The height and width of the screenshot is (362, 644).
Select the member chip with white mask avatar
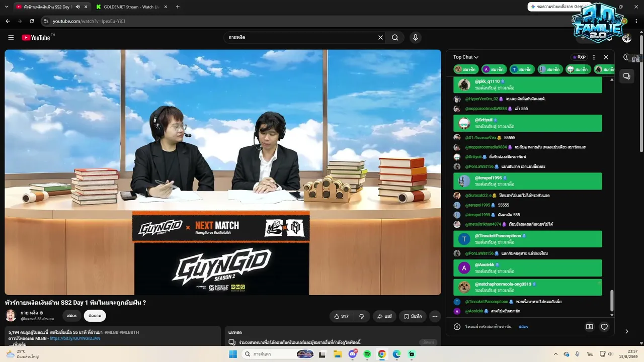tap(578, 69)
